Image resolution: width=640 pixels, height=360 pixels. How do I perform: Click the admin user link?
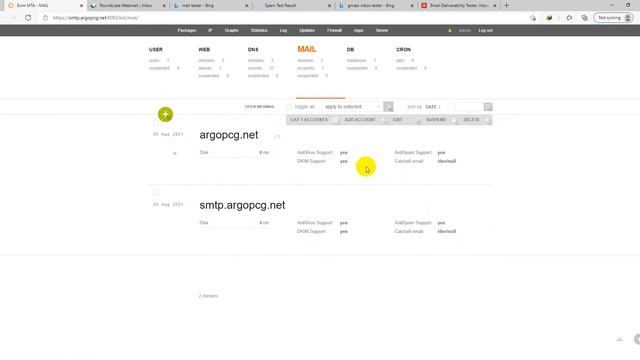point(464,30)
